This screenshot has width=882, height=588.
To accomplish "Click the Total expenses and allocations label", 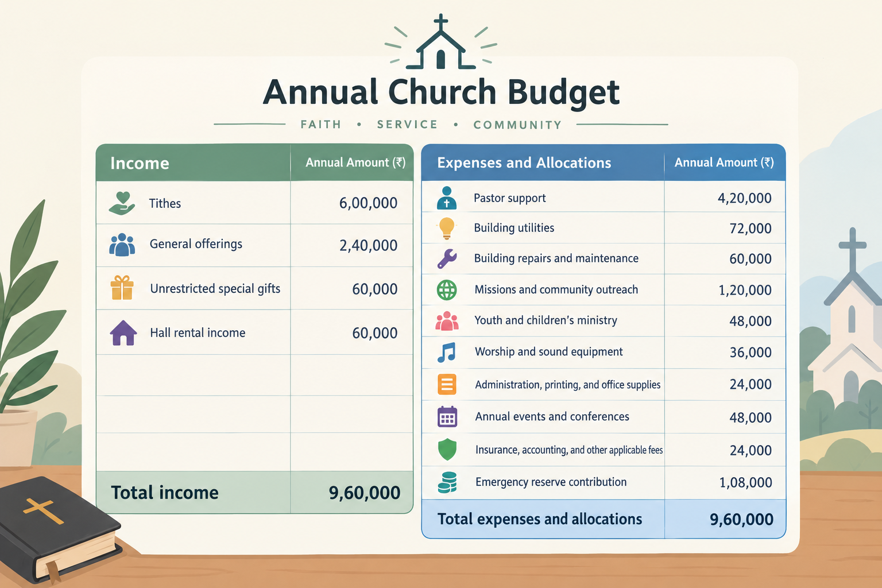I will pos(540,519).
